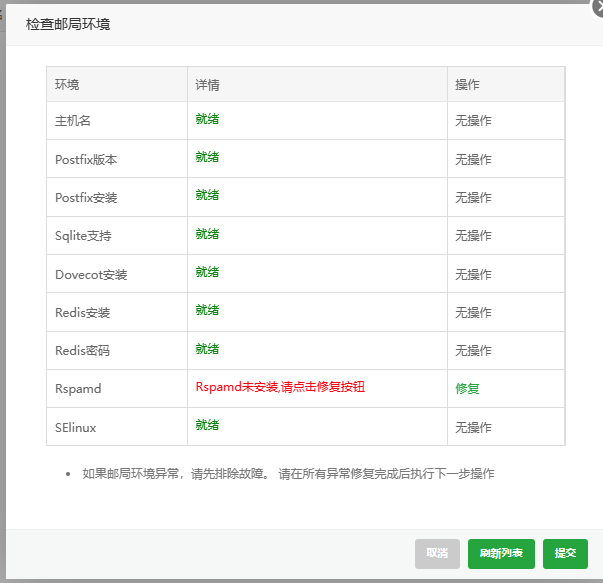The image size is (603, 583).
Task: Click the 就绪 status for Redis安装
Action: (207, 310)
